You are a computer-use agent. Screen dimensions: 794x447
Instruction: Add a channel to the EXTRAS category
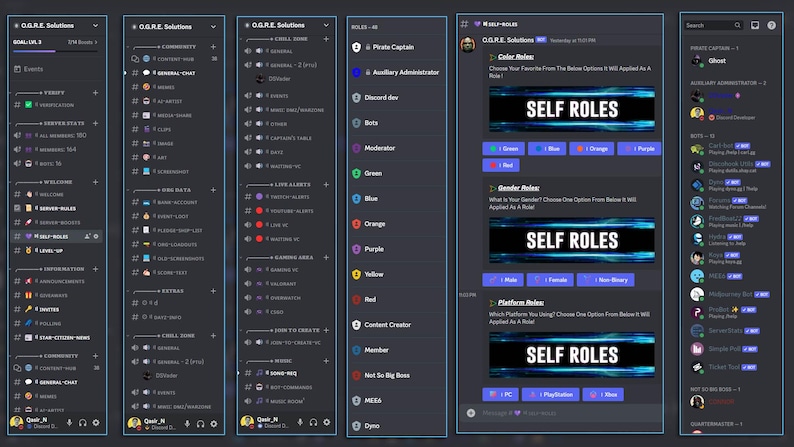pos(213,291)
